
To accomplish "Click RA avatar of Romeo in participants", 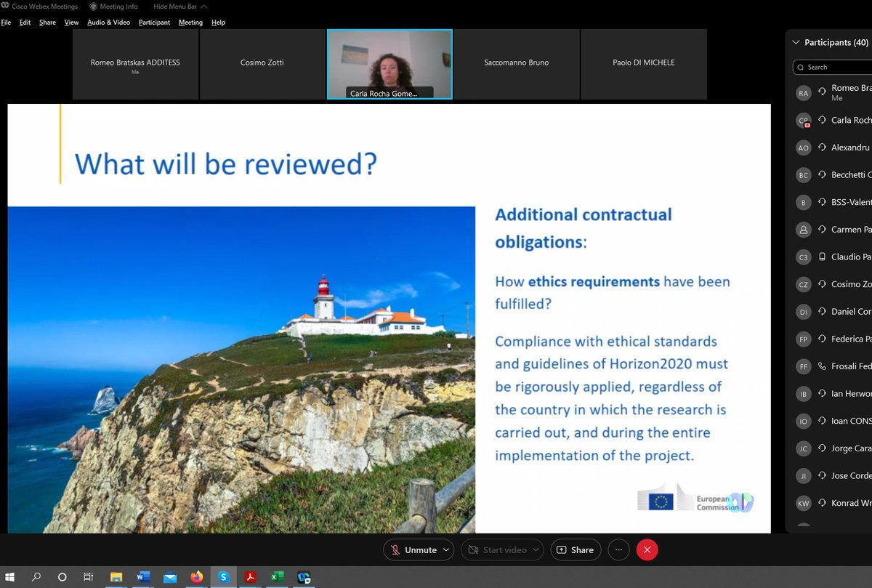I will coord(803,93).
